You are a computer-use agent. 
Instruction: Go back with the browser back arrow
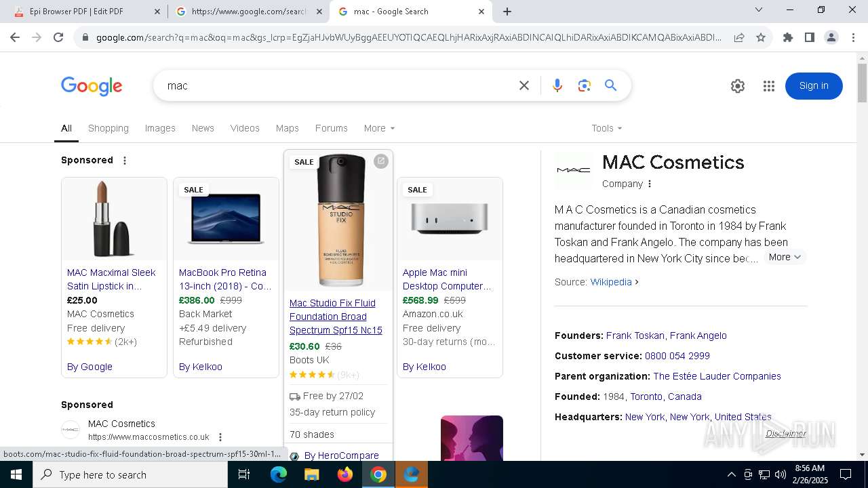pyautogui.click(x=15, y=37)
